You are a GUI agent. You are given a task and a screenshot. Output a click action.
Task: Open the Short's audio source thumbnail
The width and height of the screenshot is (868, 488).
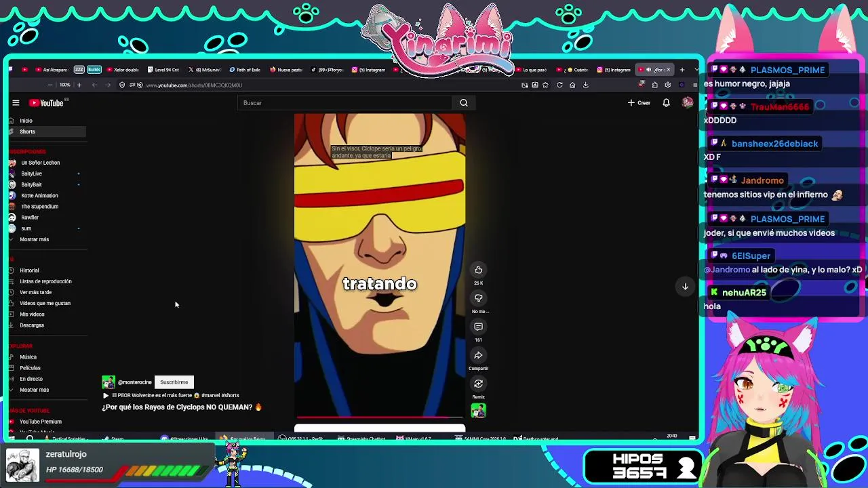click(x=478, y=411)
